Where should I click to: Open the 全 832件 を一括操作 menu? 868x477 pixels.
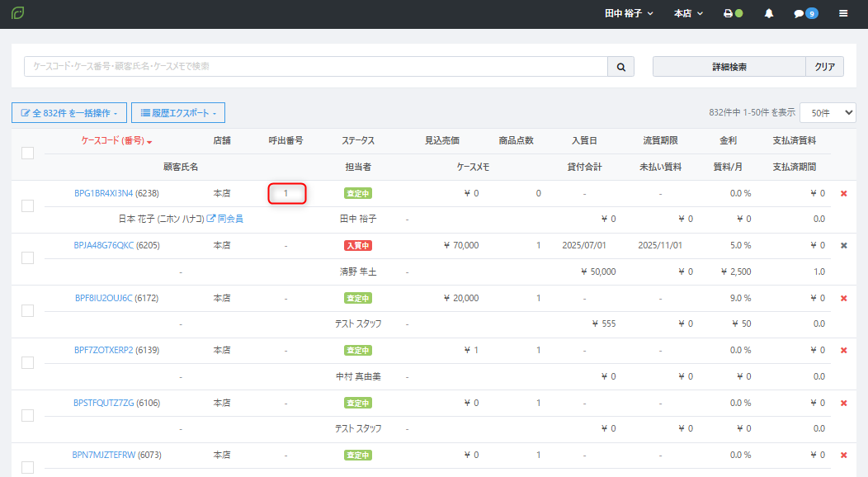tap(68, 113)
